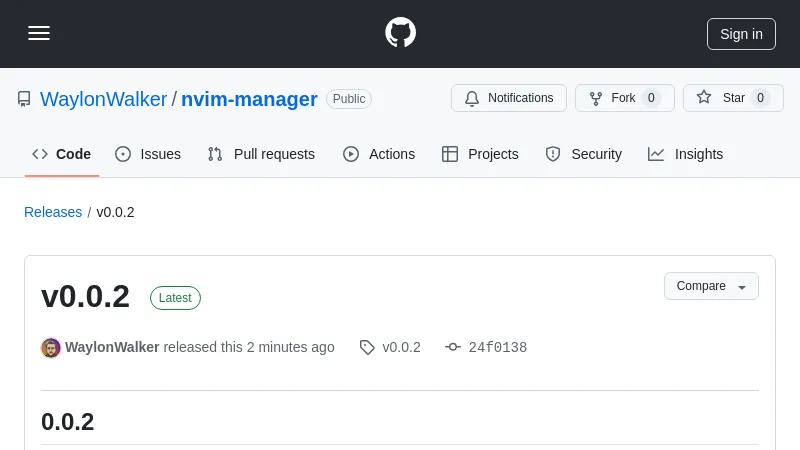
Task: Switch to the Code tab
Action: point(62,154)
